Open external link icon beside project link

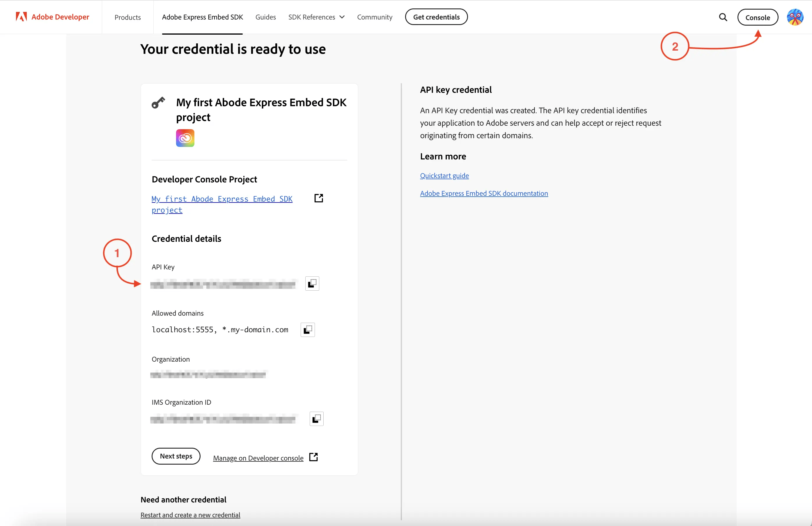click(x=318, y=198)
